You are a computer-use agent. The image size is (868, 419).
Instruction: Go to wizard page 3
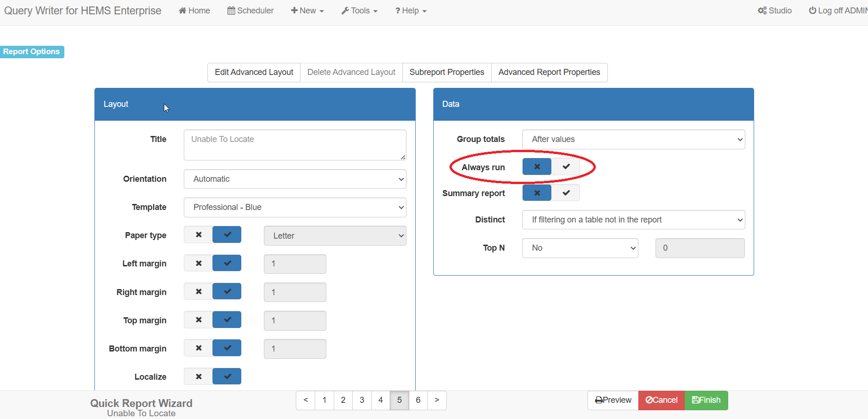[x=362, y=401]
